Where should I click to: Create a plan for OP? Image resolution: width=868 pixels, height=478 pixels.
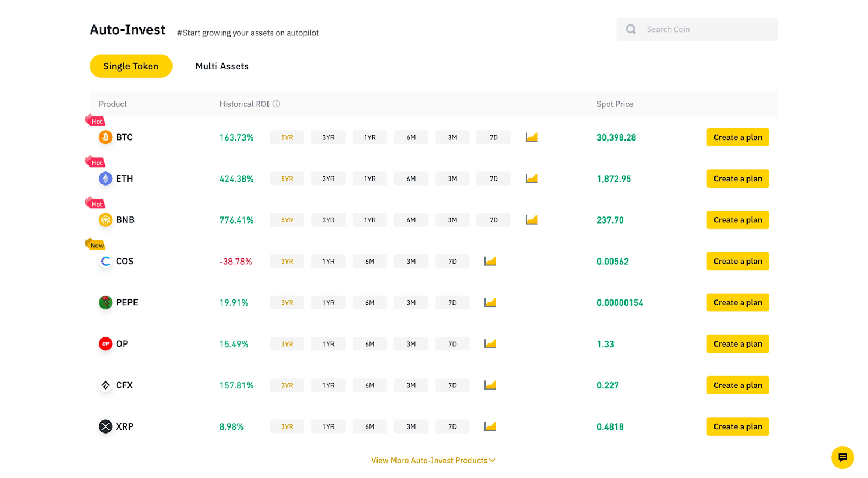point(738,343)
